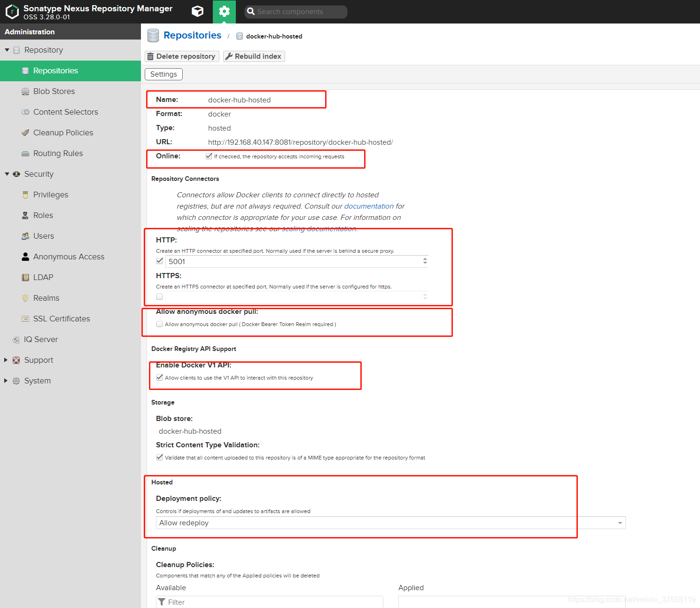Open Content Selectors menu item

click(x=70, y=112)
